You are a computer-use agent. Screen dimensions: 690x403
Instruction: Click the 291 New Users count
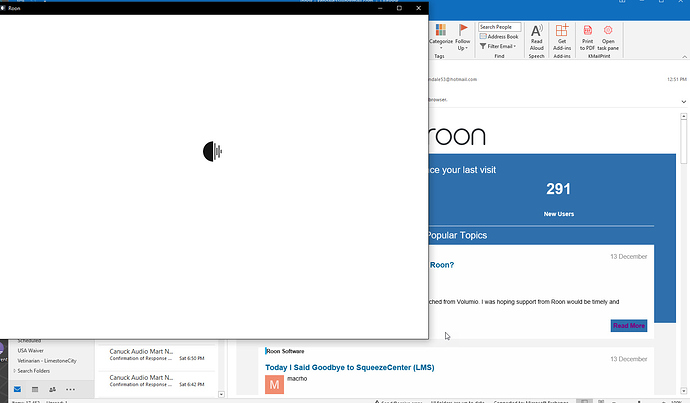tap(558, 189)
